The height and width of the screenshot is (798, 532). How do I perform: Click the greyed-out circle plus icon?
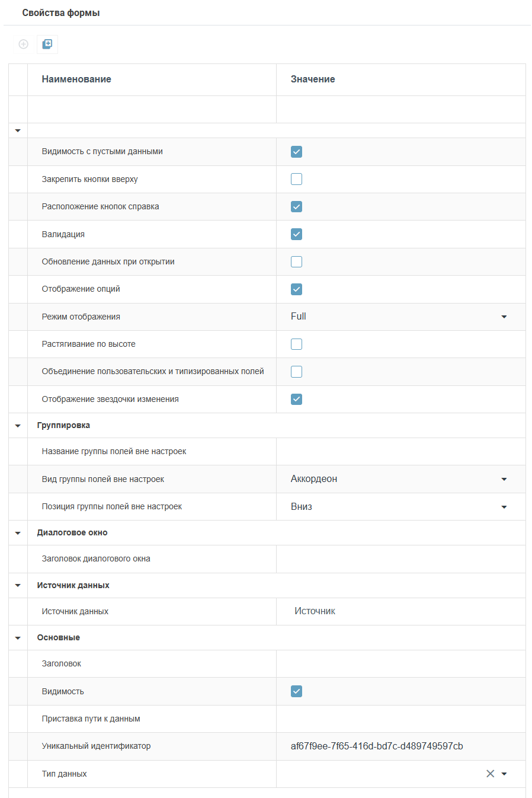pos(24,44)
